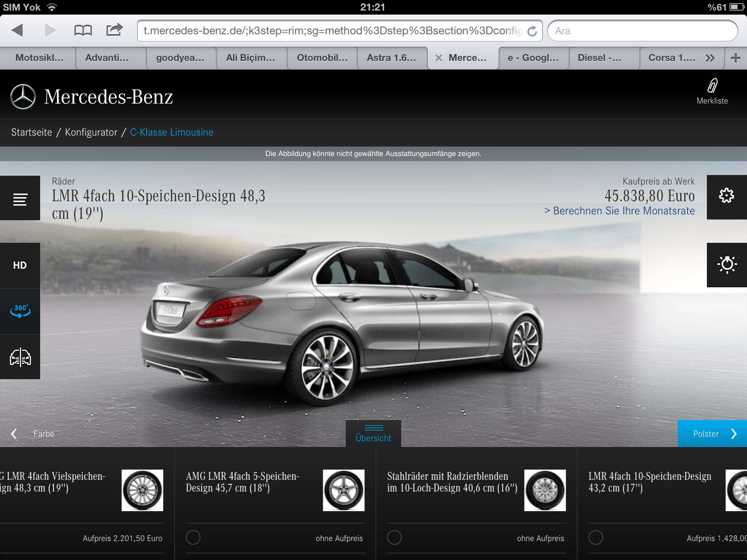Tap AMG LMR 4fach 5-Speichen-Design title
The height and width of the screenshot is (560, 747).
tap(243, 482)
